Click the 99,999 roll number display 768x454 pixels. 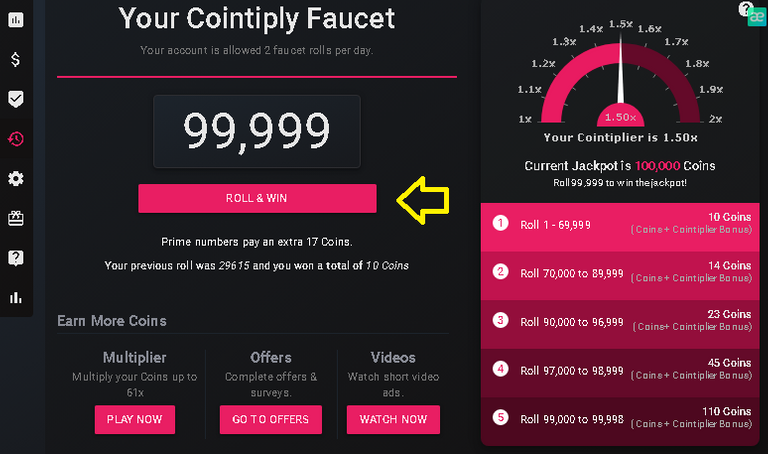pyautogui.click(x=257, y=131)
